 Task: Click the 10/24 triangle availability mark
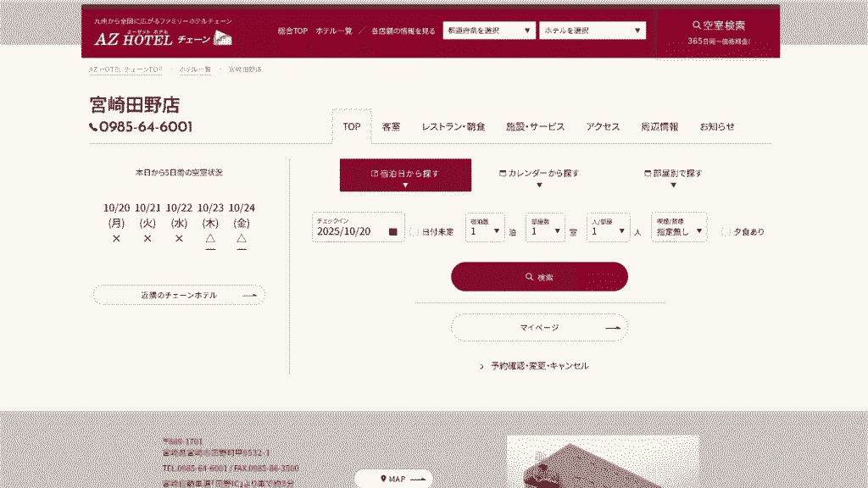point(242,238)
